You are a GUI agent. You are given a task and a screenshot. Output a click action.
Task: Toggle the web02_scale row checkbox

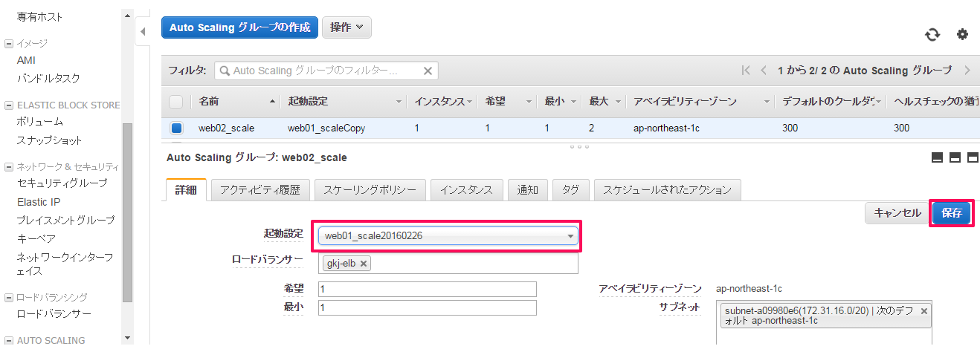(x=176, y=128)
